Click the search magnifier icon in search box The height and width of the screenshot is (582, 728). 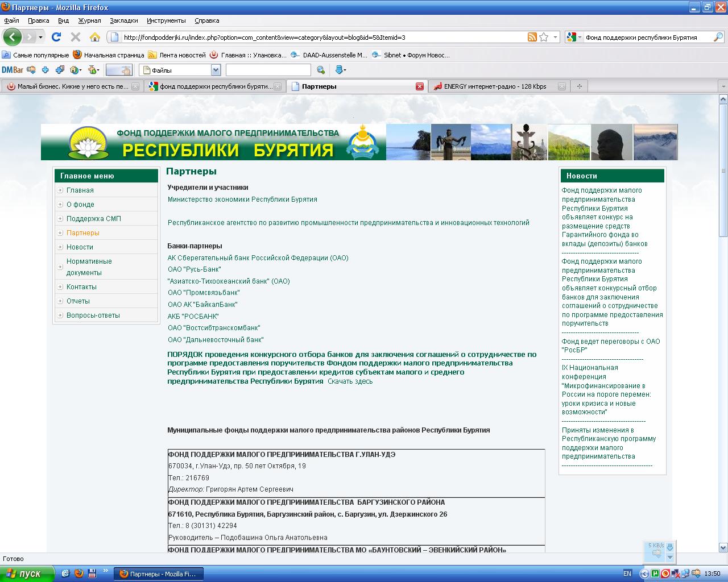(718, 37)
